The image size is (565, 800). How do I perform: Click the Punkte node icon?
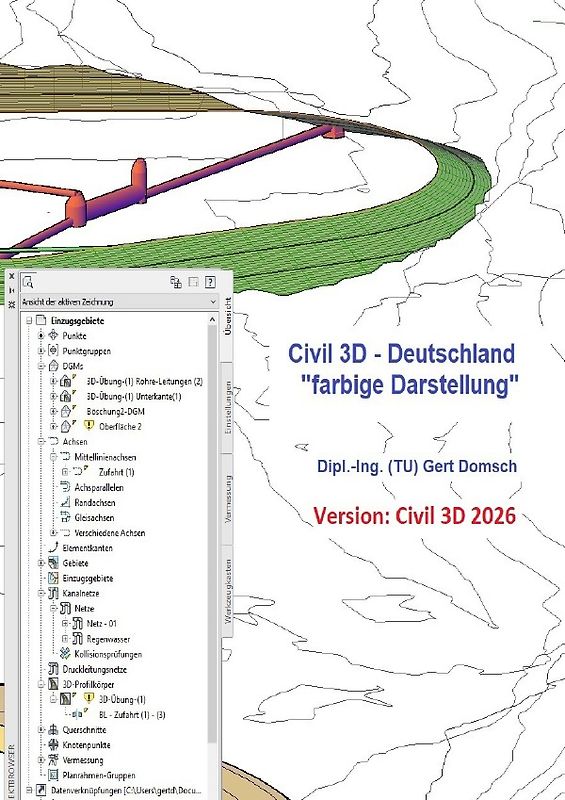[53, 335]
